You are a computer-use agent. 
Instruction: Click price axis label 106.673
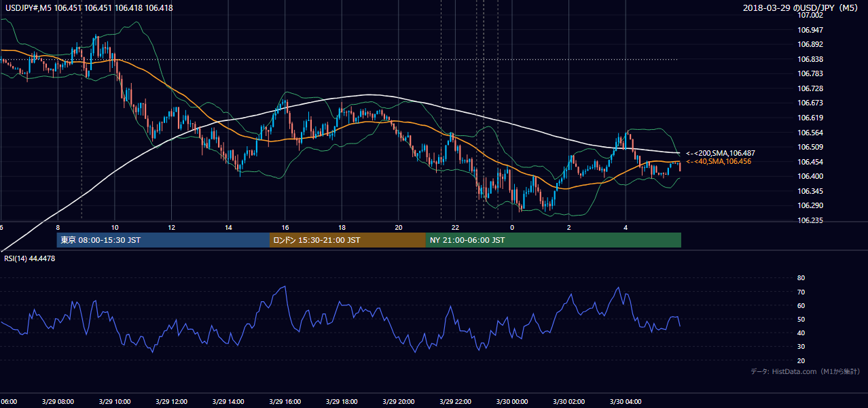[810, 103]
